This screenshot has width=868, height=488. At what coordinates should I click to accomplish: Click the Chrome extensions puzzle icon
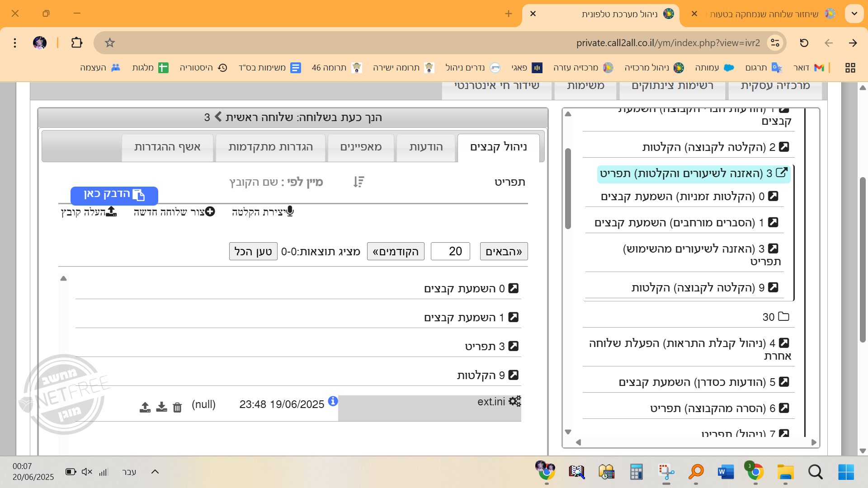(77, 42)
